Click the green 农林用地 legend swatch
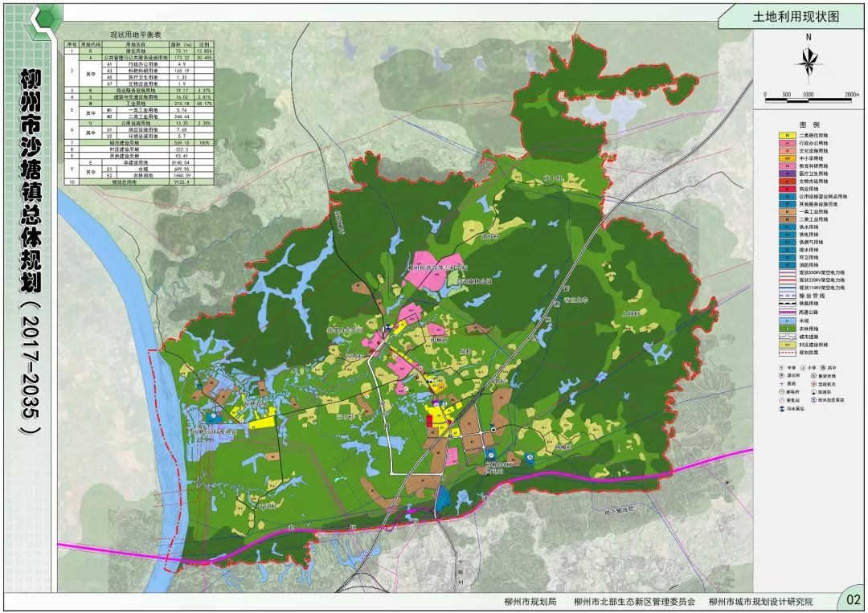 tap(787, 329)
